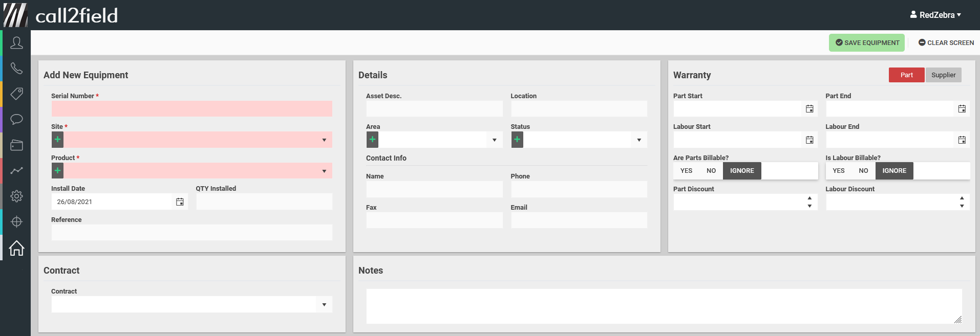The image size is (980, 336).
Task: Increase the Part Discount stepper value
Action: coord(809,198)
